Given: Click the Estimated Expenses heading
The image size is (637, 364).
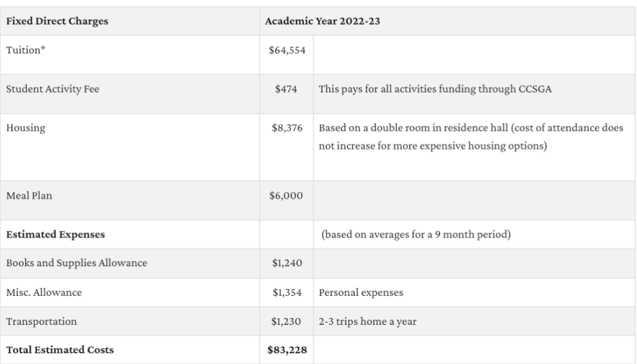Looking at the screenshot, I should pos(56,235).
